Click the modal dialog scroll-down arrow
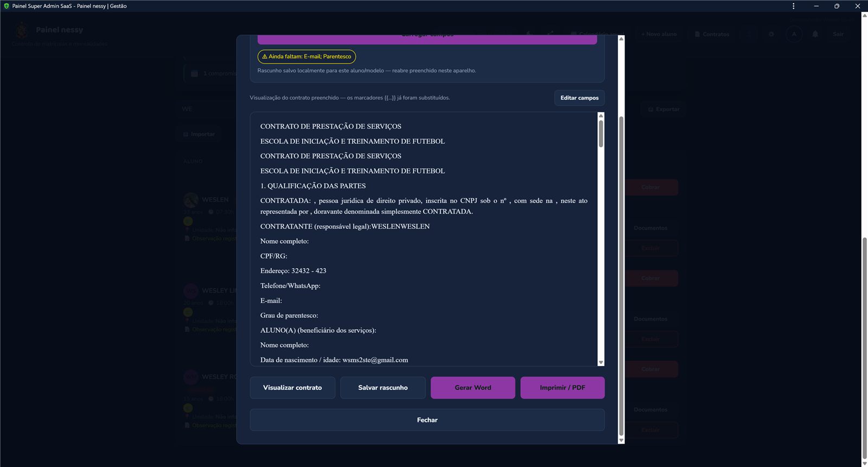The width and height of the screenshot is (868, 467). [x=622, y=440]
